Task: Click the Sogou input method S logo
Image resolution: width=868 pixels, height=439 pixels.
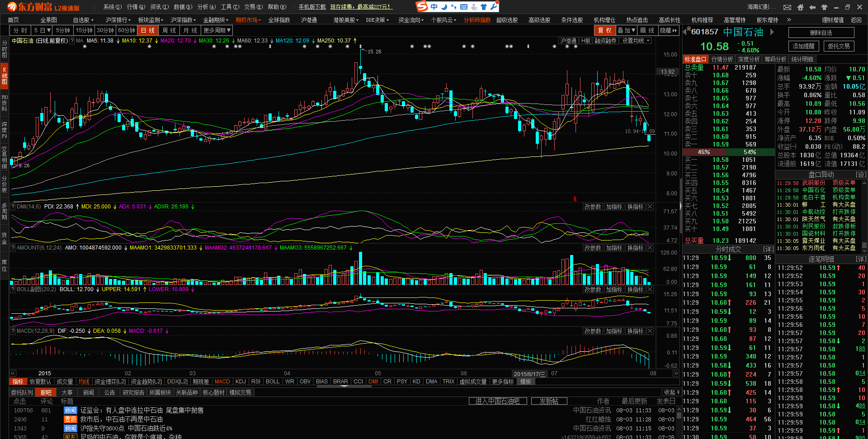Action: pos(422,7)
